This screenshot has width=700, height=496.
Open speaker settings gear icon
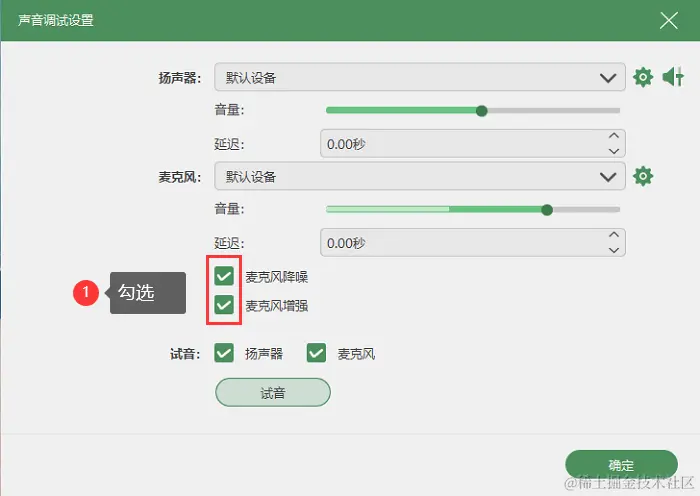coord(643,77)
